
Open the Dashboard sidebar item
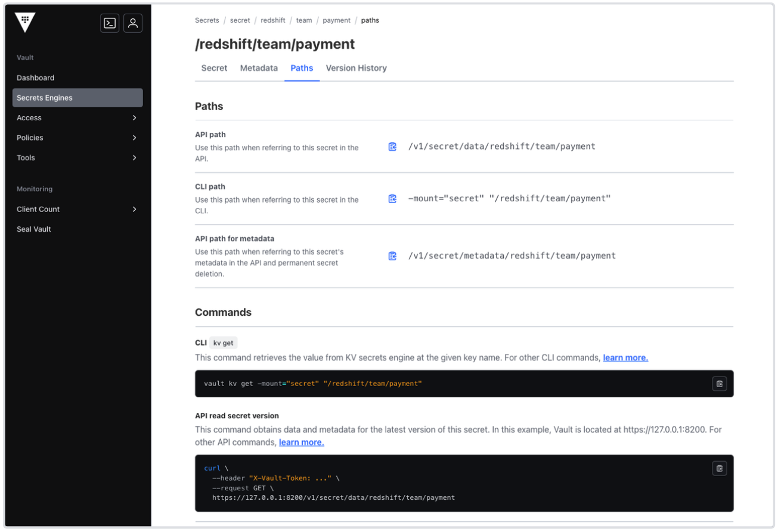point(78,78)
